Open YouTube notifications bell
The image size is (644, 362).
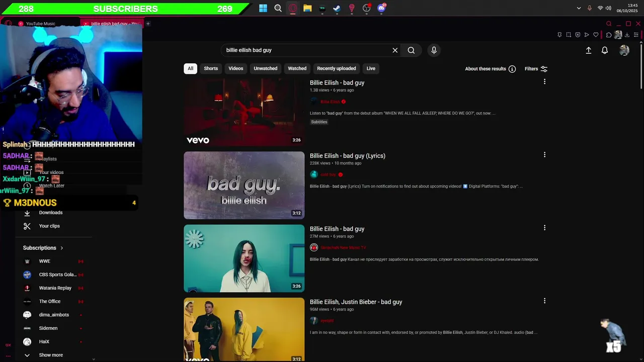tap(605, 50)
